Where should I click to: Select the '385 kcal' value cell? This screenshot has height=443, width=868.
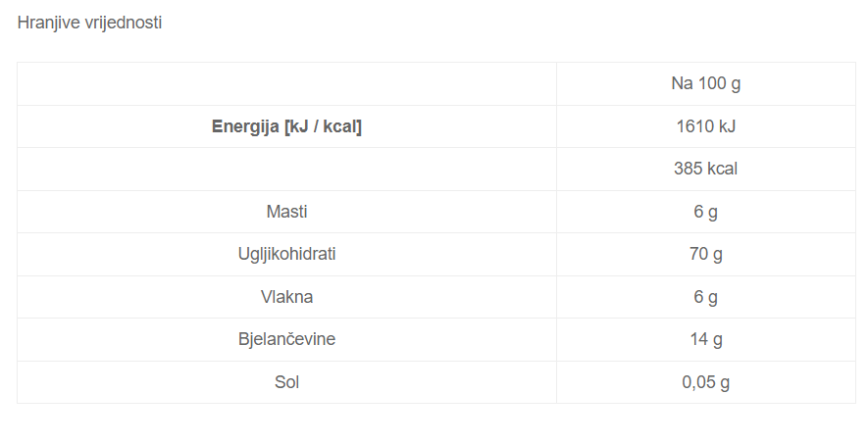pos(705,169)
